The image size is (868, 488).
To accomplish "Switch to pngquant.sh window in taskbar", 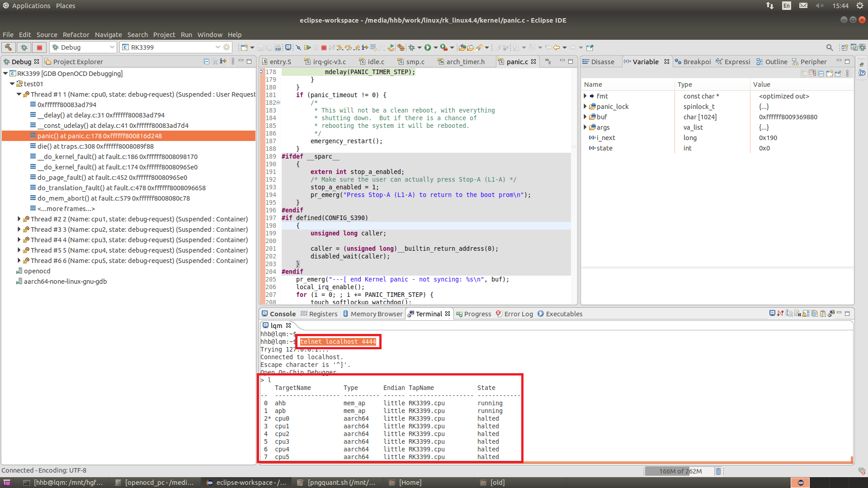I will coord(336,483).
